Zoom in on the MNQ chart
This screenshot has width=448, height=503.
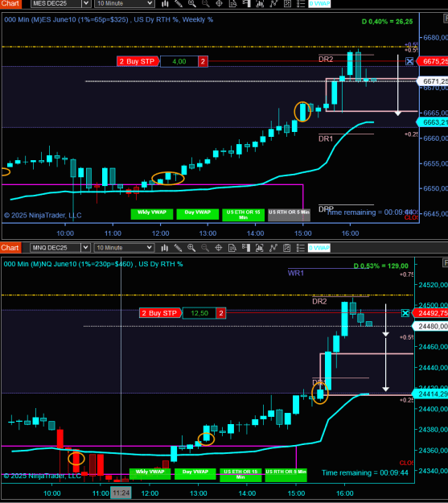pyautogui.click(x=191, y=248)
